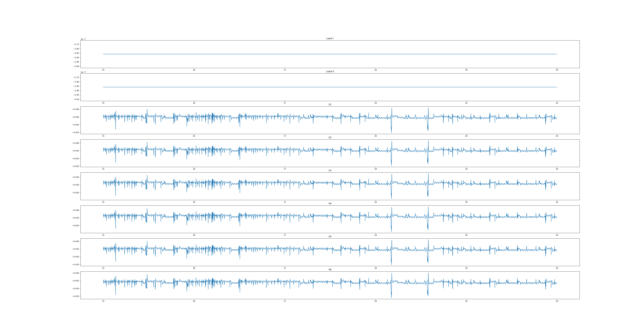The height and width of the screenshot is (336, 644).
Task: Click x-axis tick 15 under the V3 plot
Action: [103, 202]
